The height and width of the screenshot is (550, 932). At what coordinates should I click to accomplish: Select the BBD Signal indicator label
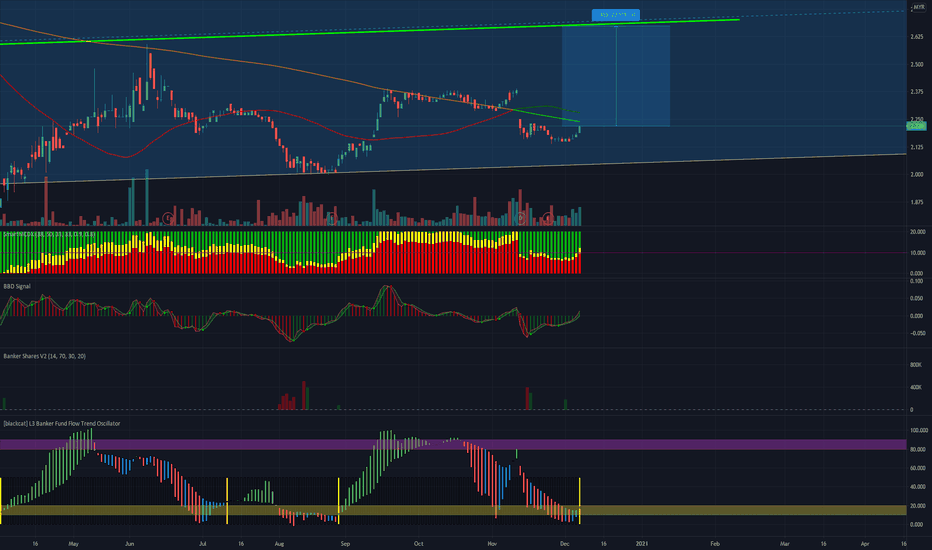[17, 287]
